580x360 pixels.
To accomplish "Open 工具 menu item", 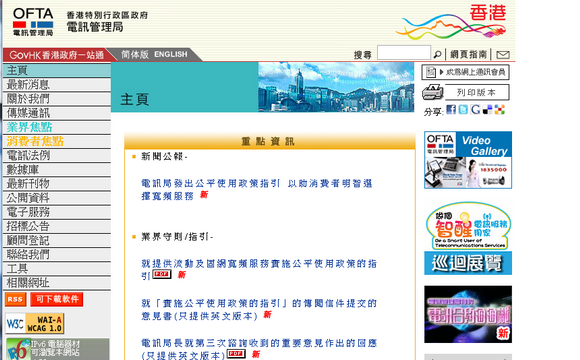I will click(x=57, y=269).
